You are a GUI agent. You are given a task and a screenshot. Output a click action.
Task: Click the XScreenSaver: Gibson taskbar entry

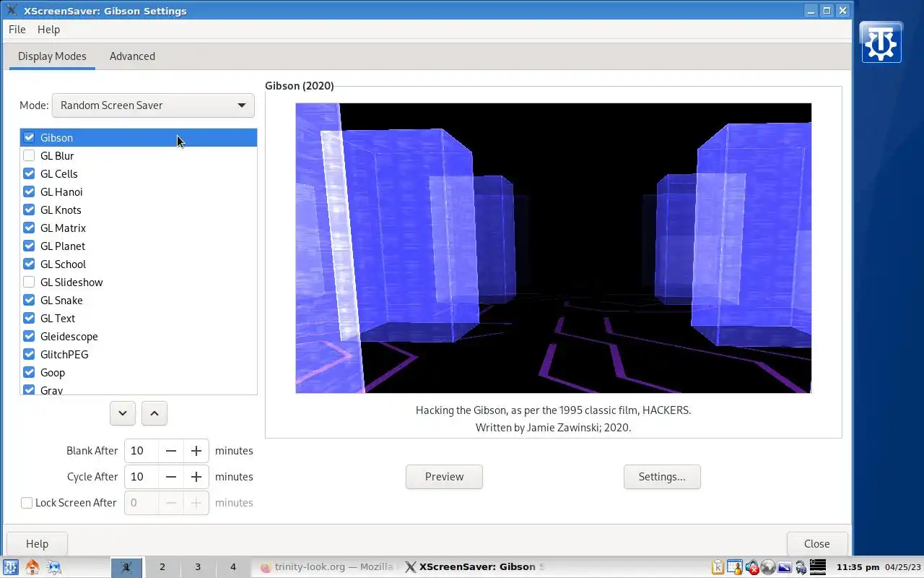point(473,567)
